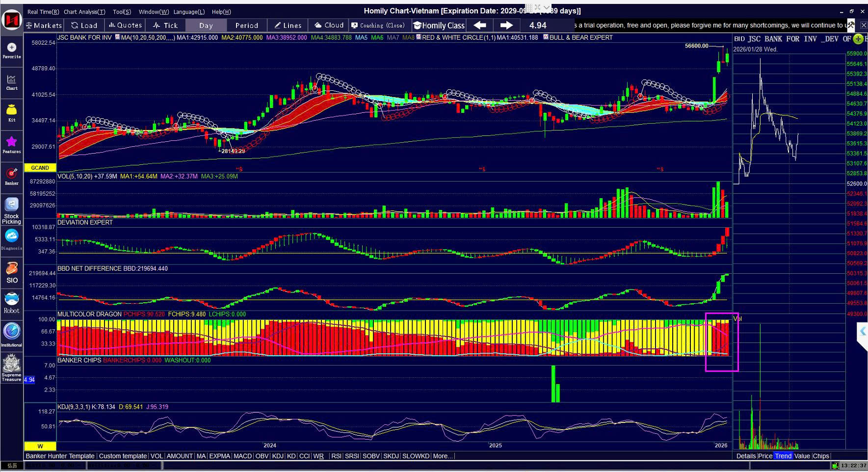Viewport: 868px width, 472px height.
Task: Open the SIO sidebar icon
Action: coord(12,273)
